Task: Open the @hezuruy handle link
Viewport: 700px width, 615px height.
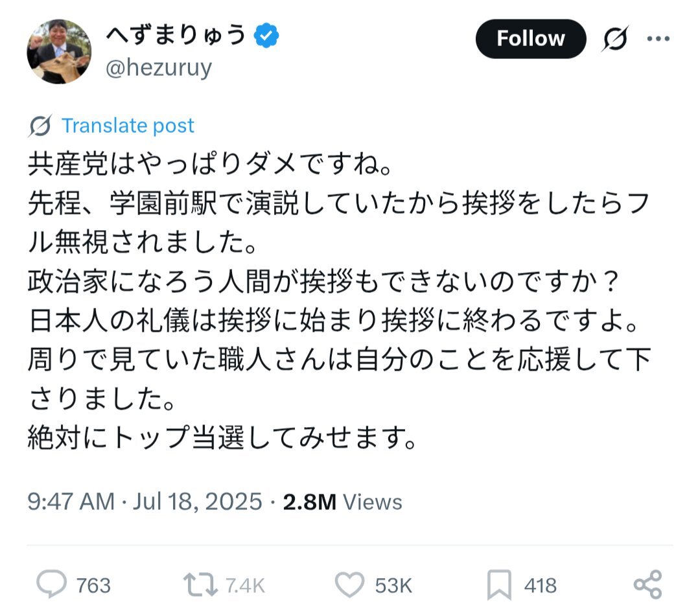Action: pos(159,68)
